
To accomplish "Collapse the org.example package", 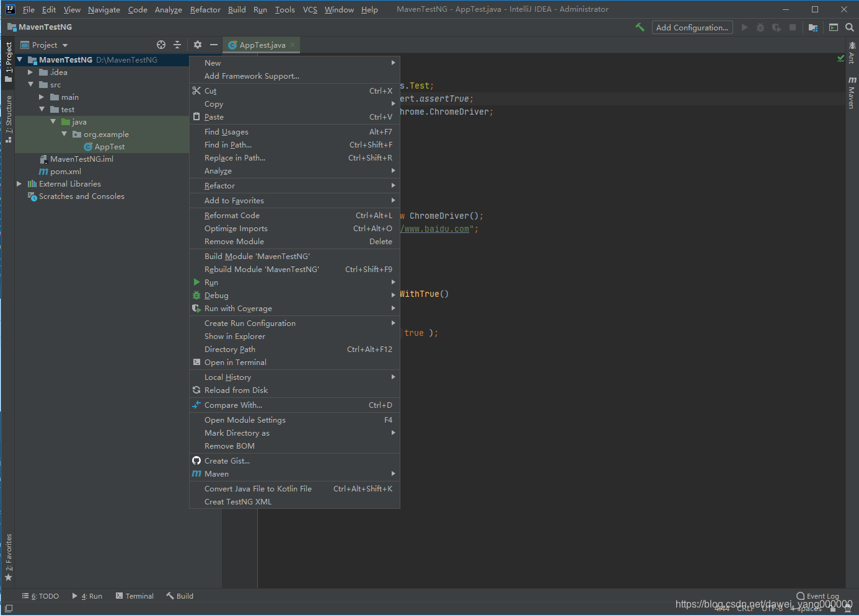I will (x=64, y=134).
